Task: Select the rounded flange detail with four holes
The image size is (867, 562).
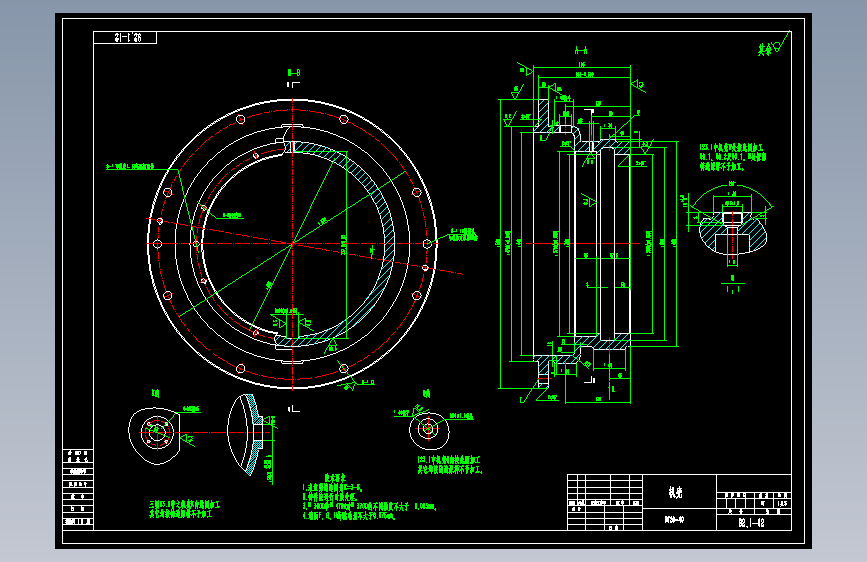Action: point(155,435)
